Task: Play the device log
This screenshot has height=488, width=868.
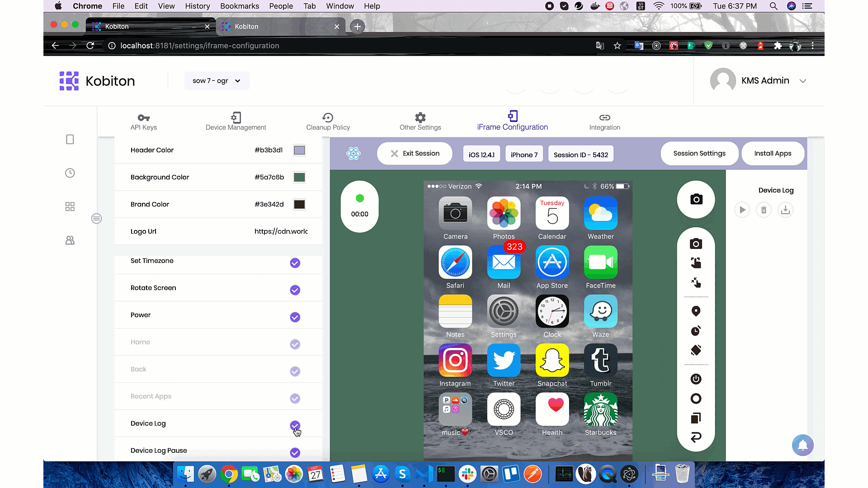Action: (742, 210)
